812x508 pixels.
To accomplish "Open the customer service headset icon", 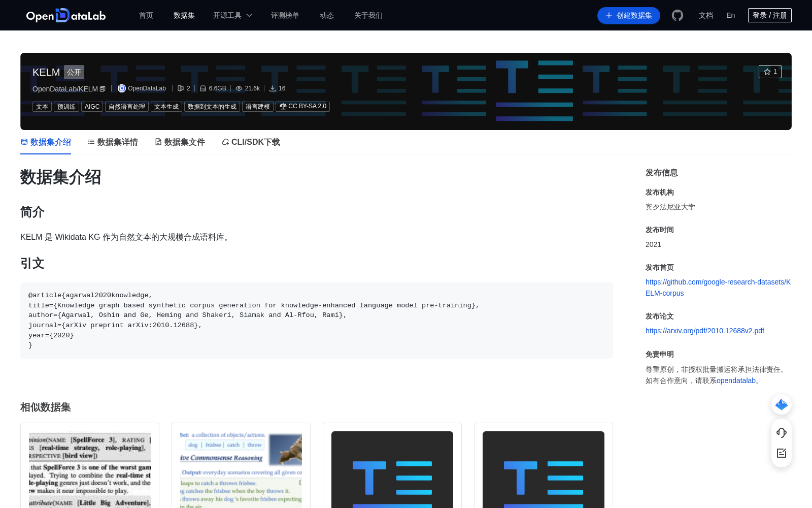I will [x=782, y=433].
